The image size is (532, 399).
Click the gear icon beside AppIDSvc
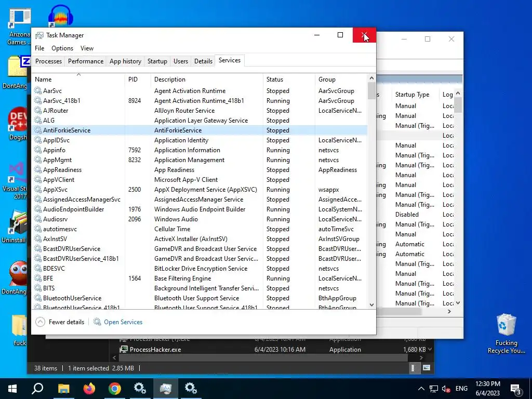[x=37, y=140]
